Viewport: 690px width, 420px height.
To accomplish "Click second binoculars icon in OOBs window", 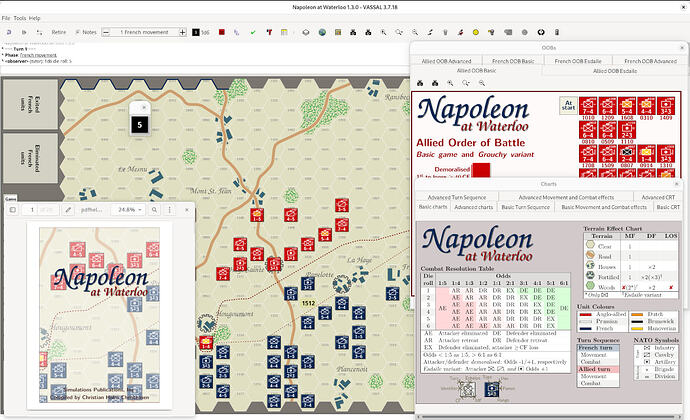I will pos(435,83).
